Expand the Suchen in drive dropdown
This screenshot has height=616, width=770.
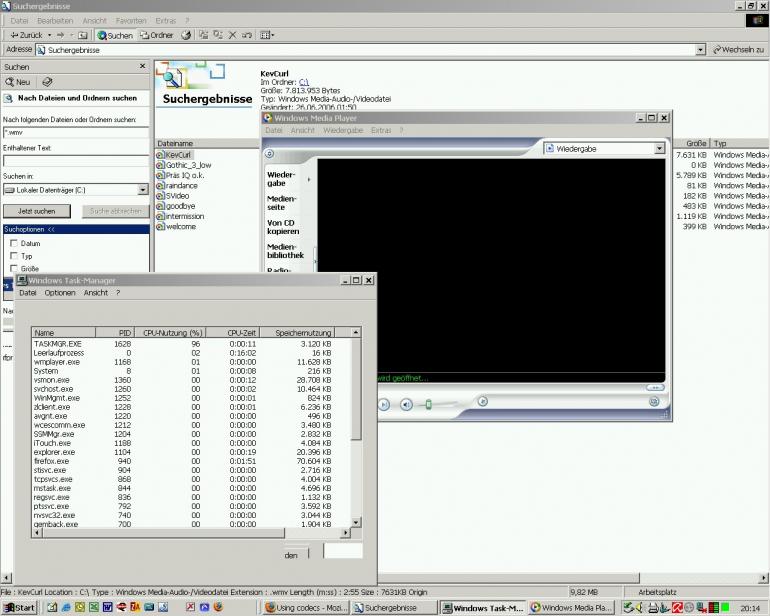tap(143, 189)
